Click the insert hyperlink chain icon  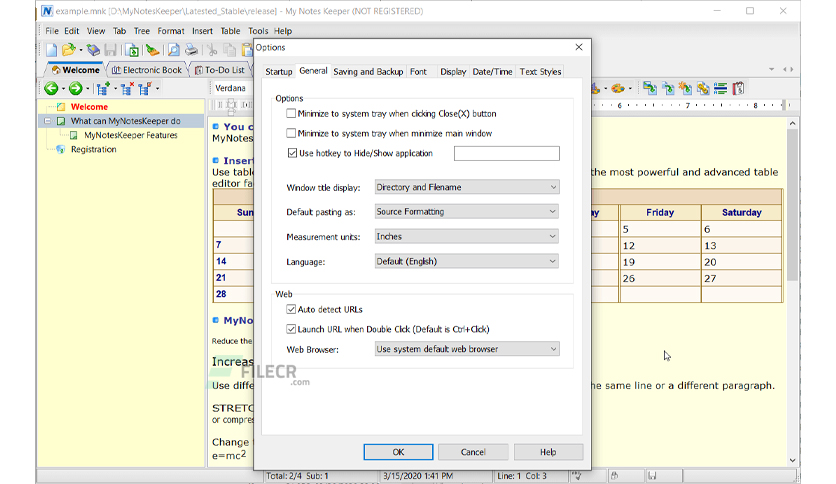[703, 88]
